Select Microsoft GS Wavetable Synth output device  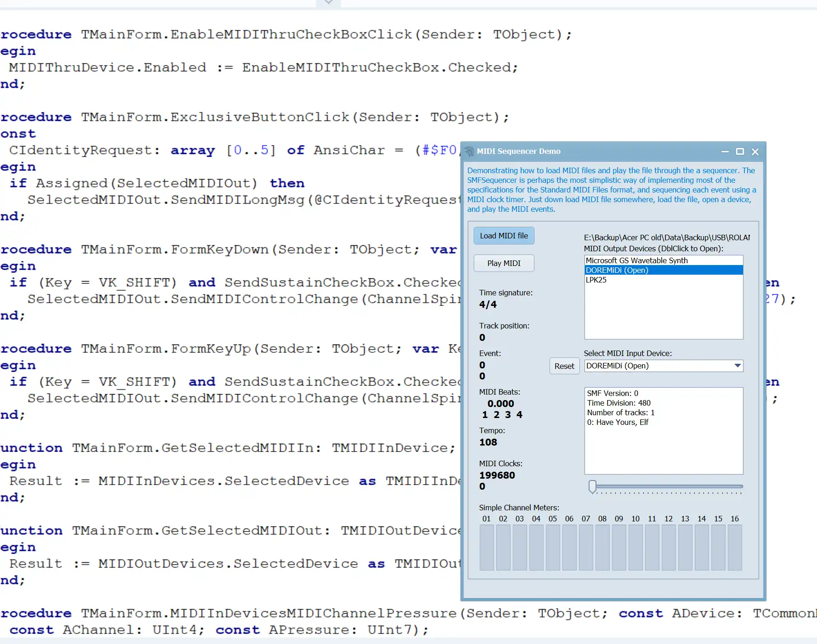636,260
